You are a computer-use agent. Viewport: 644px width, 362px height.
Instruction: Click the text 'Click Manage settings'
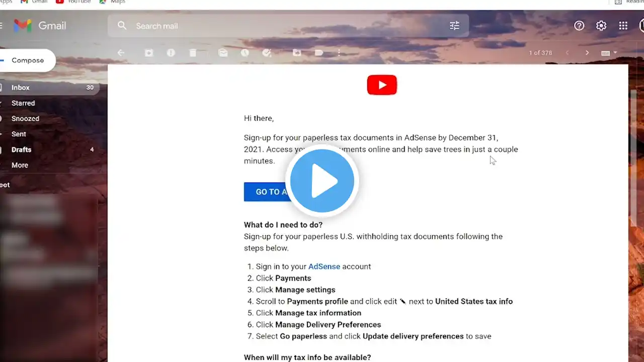pyautogui.click(x=295, y=290)
